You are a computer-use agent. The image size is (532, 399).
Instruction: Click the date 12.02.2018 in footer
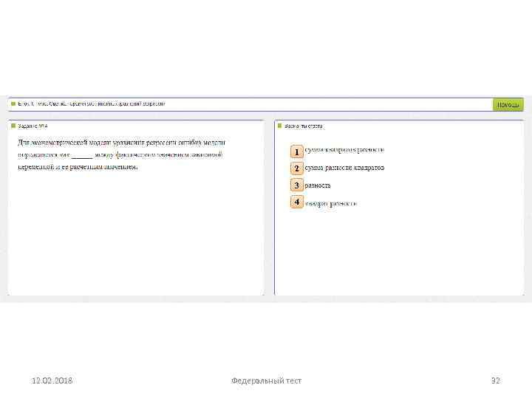click(x=52, y=381)
